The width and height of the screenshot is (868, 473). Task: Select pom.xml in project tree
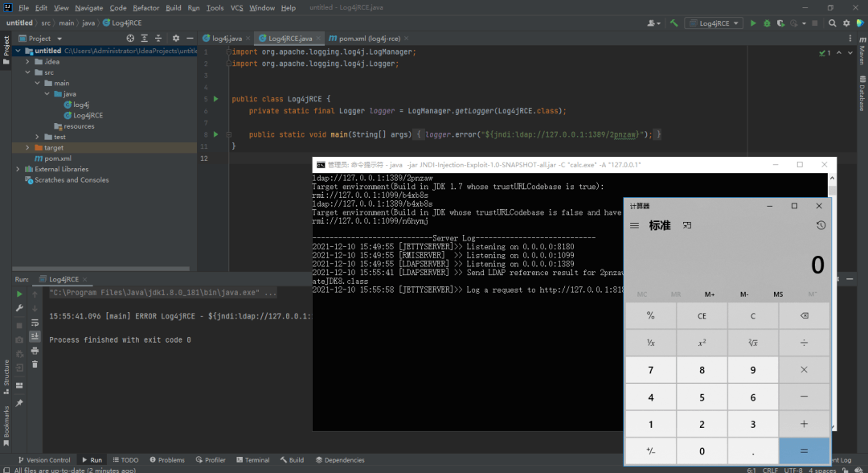pos(53,158)
